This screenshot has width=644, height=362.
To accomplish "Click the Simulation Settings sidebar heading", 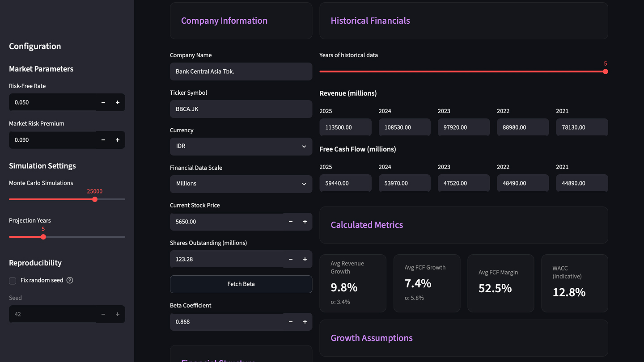I will click(42, 166).
